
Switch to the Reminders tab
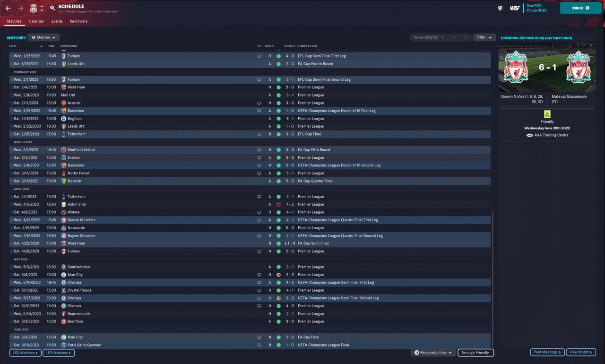point(78,21)
